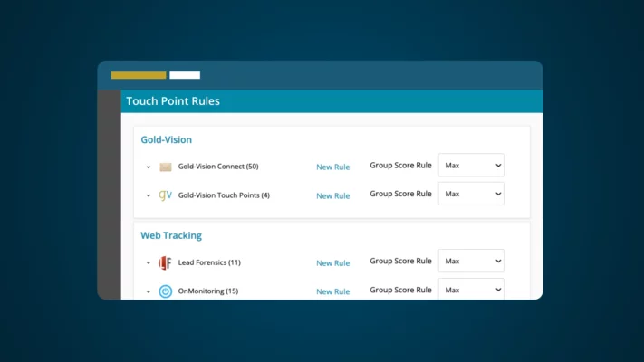
Task: Open Group Score Rule dropdown for Gold-Vision Connect
Action: pos(471,165)
